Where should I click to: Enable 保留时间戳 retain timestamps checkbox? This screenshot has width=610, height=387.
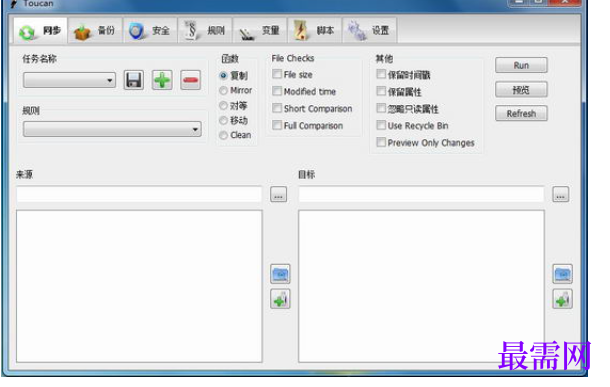(381, 74)
